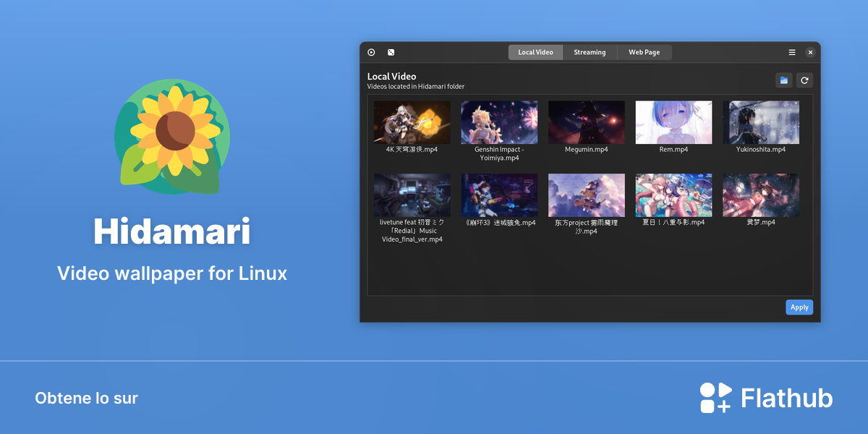
Task: Switch to the Streaming tab
Action: [x=590, y=52]
